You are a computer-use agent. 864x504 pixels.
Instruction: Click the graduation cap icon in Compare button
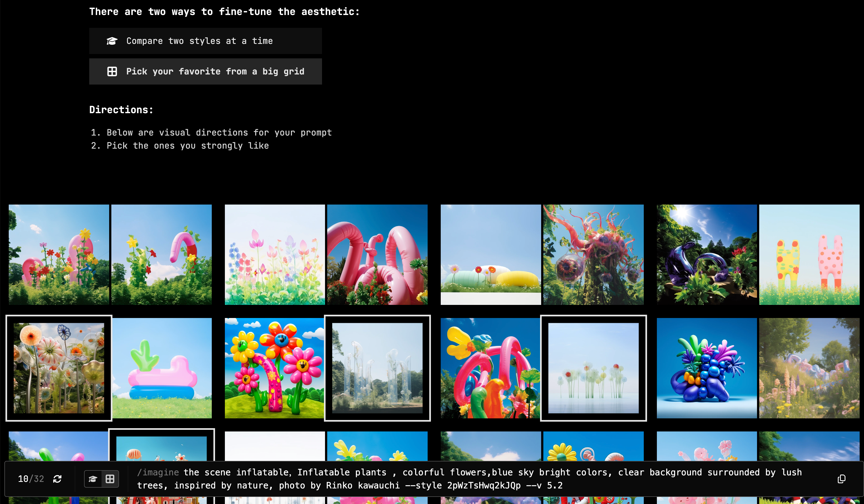(x=112, y=41)
